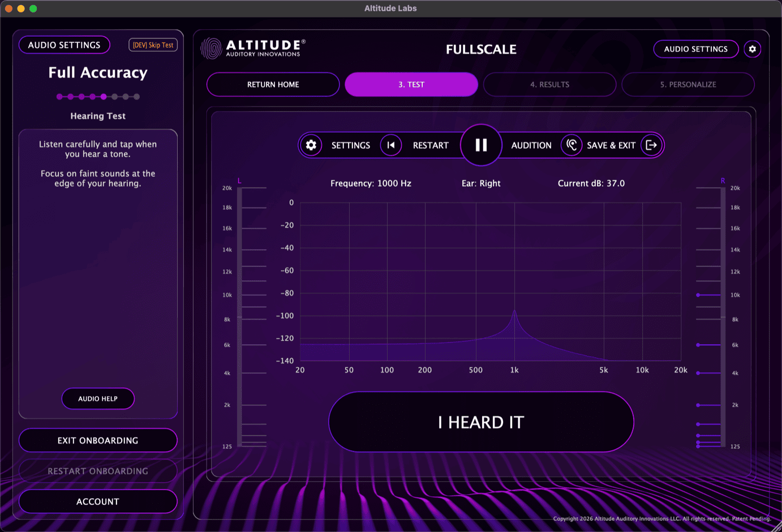This screenshot has width=782, height=532.
Task: Restart the test using the skip-back icon
Action: tap(391, 145)
